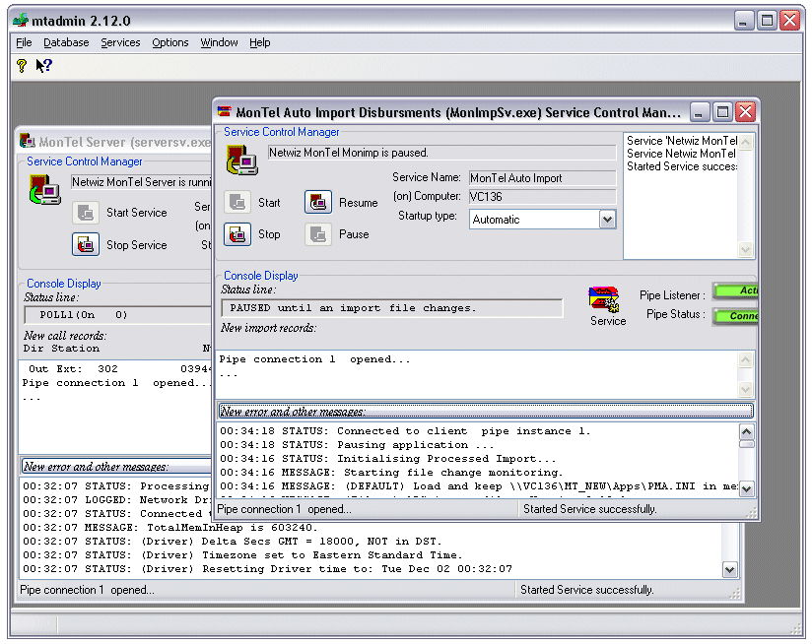Screen dimensions: 812x644
Task: Click the Stop icon in MonTel Auto Import
Action: click(x=237, y=234)
